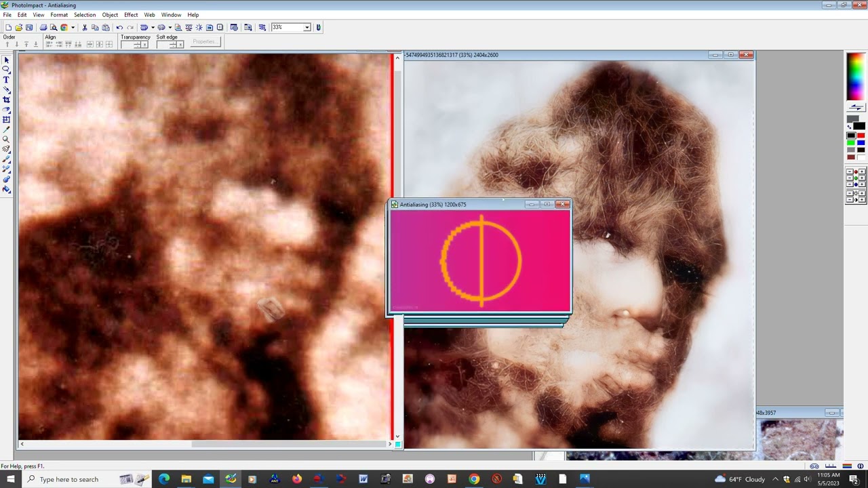Click the Open file folder icon
The height and width of the screenshot is (488, 868).
(18, 27)
